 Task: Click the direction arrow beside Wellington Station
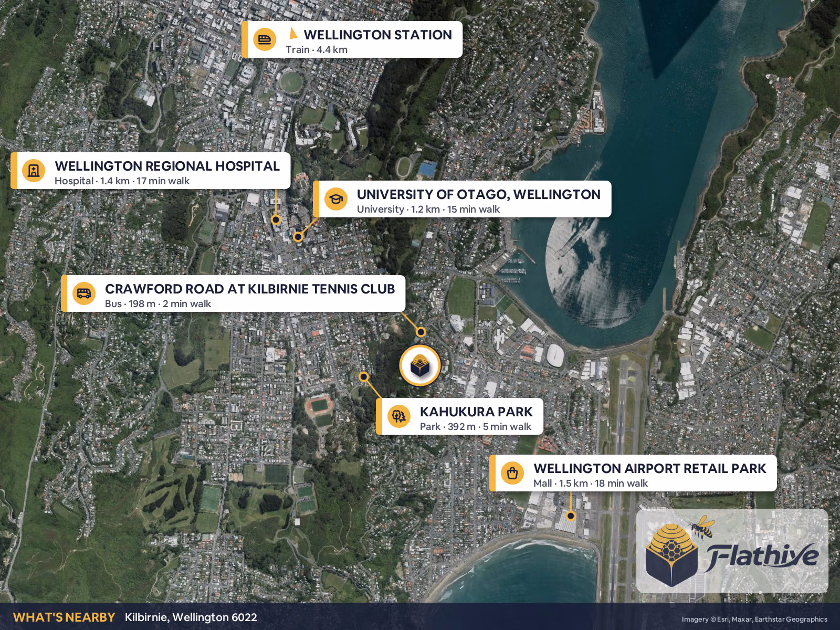pos(293,34)
